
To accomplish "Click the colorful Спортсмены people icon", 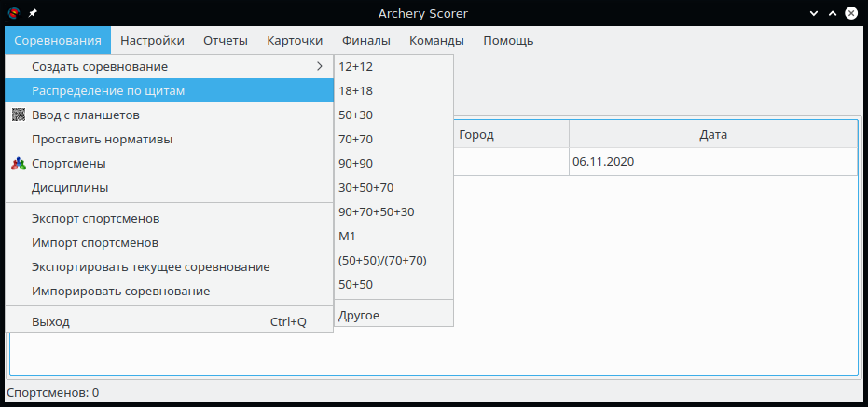I will tap(19, 164).
